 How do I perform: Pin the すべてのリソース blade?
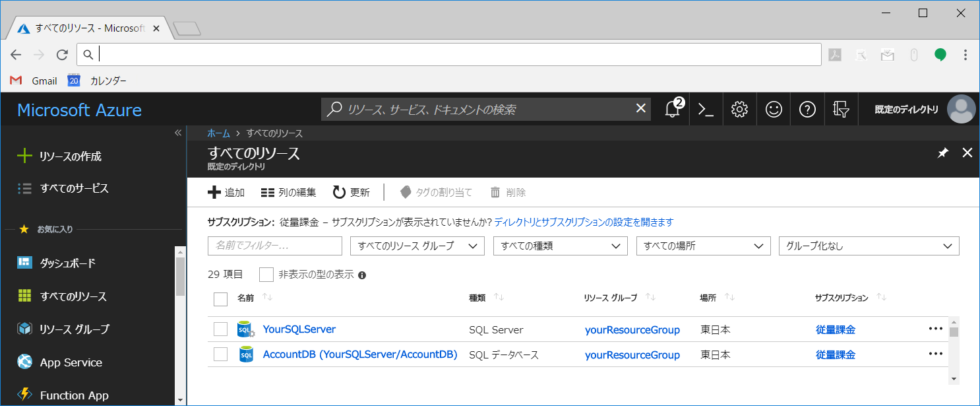click(942, 152)
